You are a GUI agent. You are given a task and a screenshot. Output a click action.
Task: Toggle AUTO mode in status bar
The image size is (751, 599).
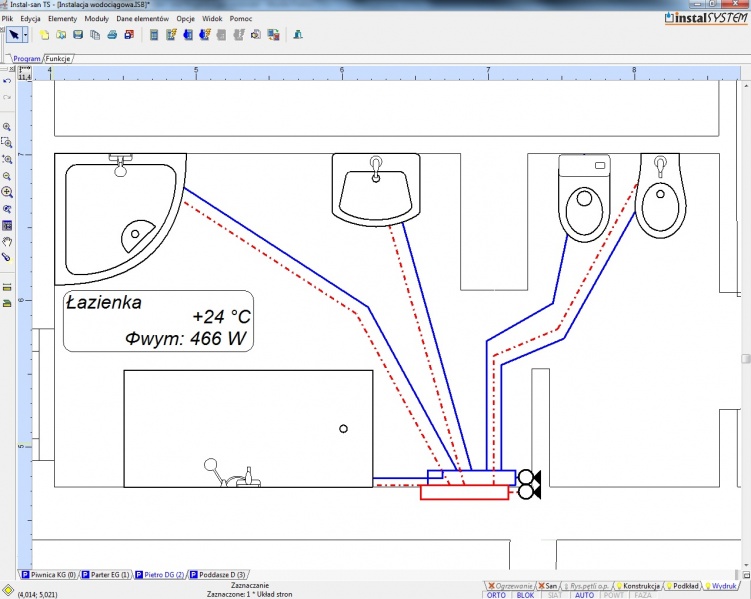point(584,594)
